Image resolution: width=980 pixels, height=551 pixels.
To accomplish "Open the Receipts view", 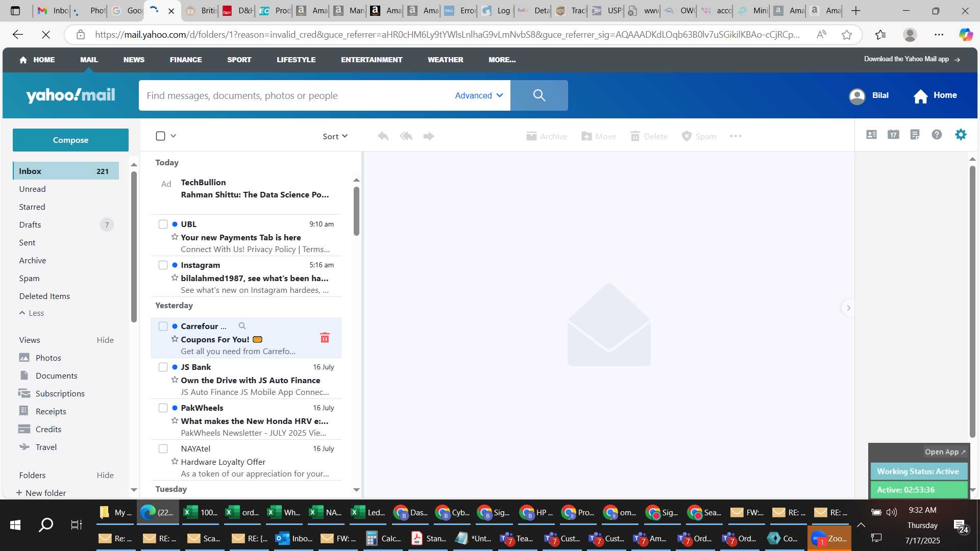I will pyautogui.click(x=42, y=411).
